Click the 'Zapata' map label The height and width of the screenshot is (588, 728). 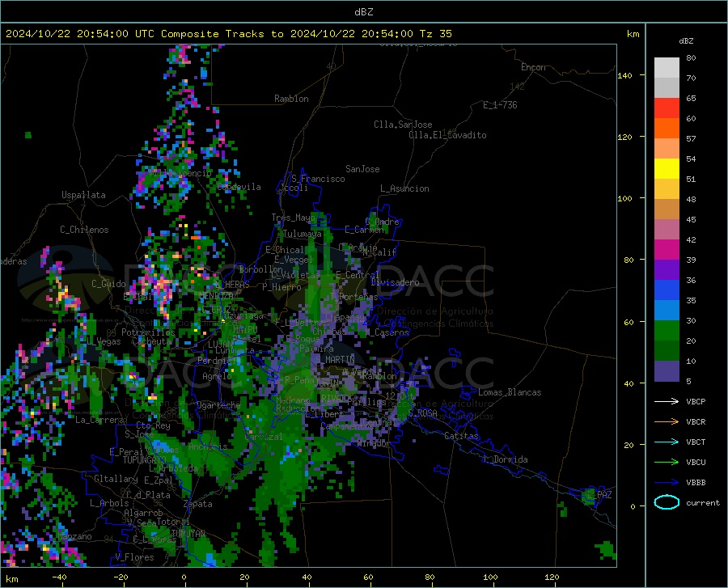pos(198,504)
